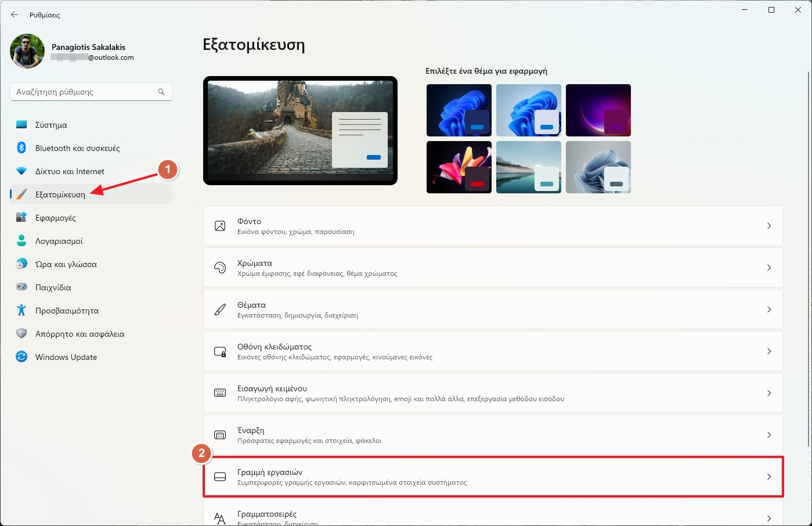
Task: Click the Οθόνη κλειδώματος lock icon
Action: (x=220, y=351)
